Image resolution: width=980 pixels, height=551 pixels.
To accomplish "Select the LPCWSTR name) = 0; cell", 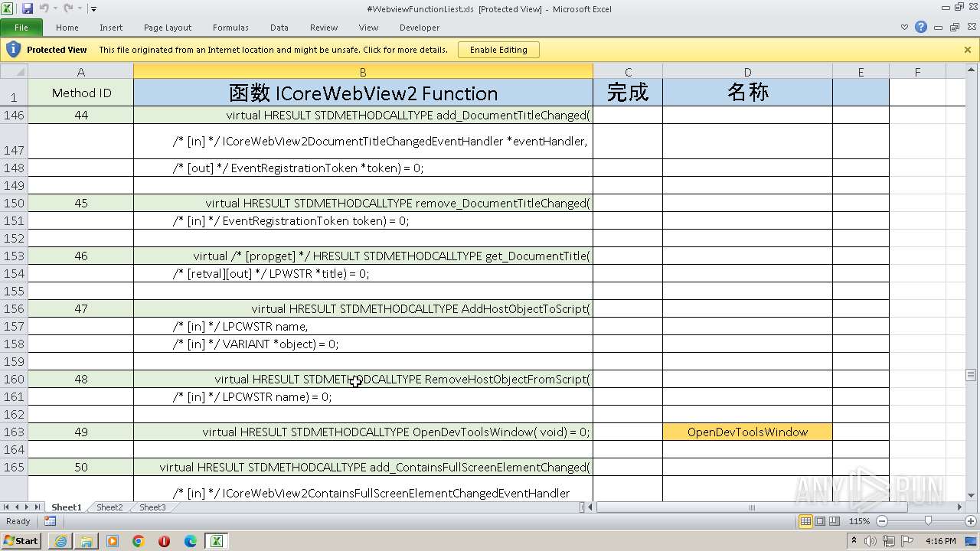I will pyautogui.click(x=363, y=396).
